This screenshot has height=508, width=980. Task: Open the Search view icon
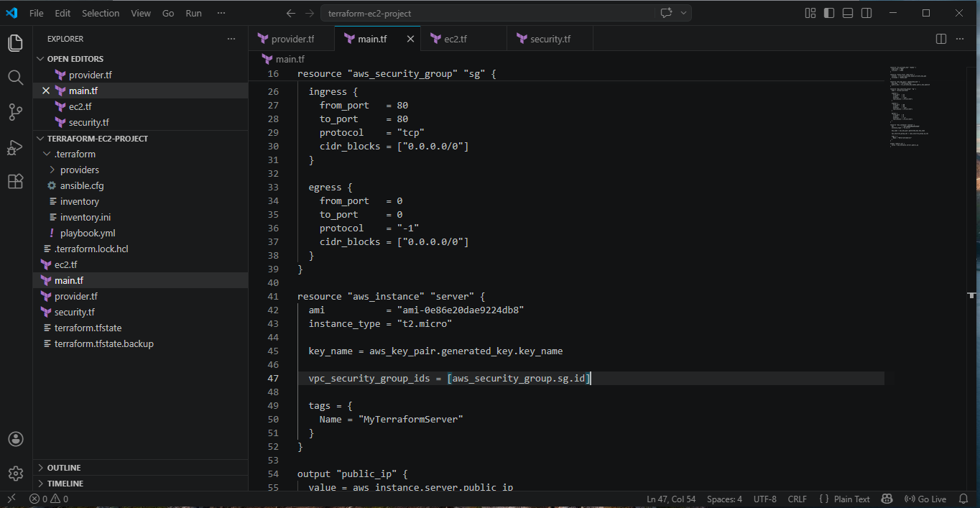coord(15,77)
